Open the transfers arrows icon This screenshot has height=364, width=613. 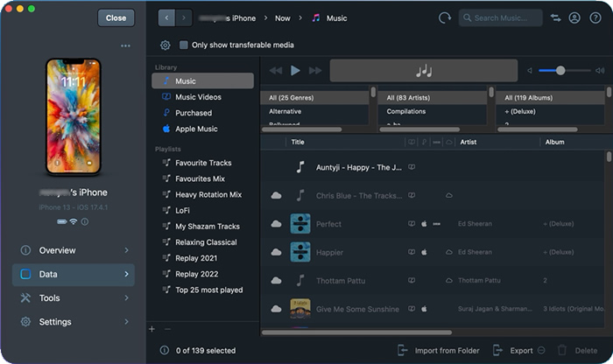tap(555, 18)
